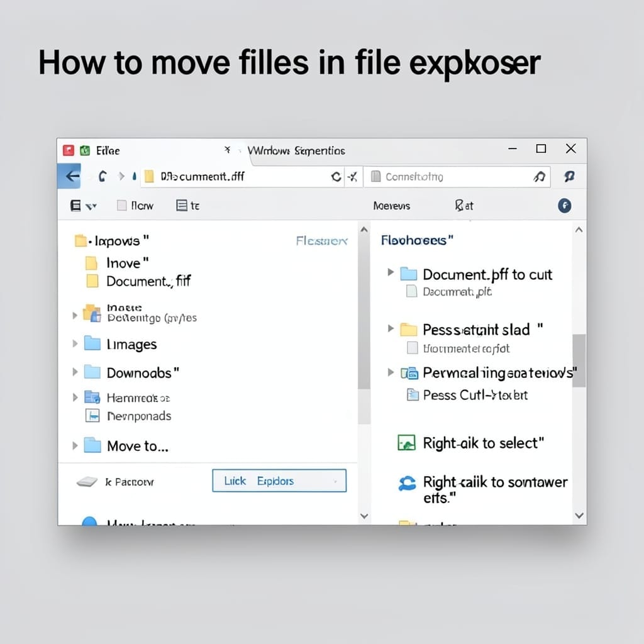Expand the Pervncal ing item
The image size is (644, 644).
click(x=391, y=372)
